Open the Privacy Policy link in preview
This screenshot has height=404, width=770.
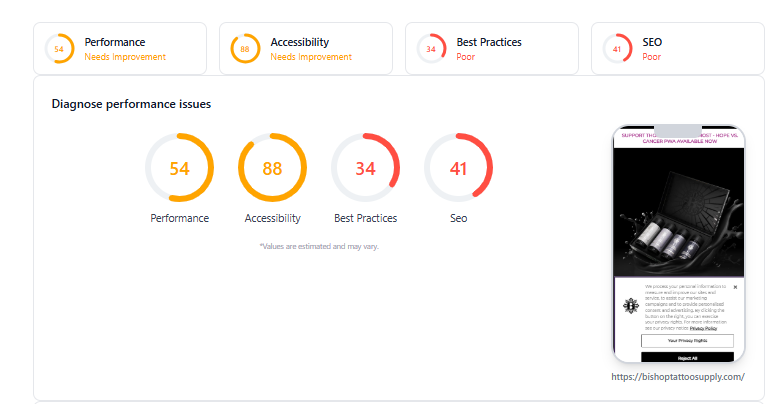click(703, 328)
